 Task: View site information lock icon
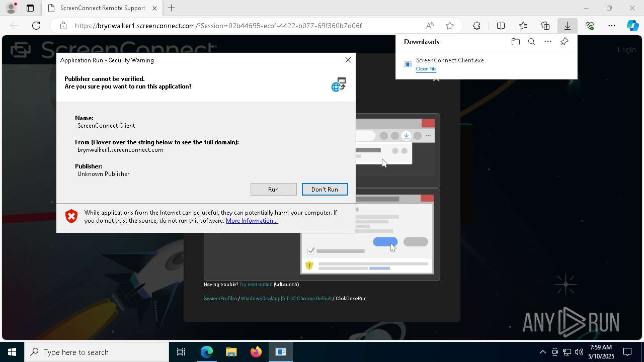[x=63, y=26]
